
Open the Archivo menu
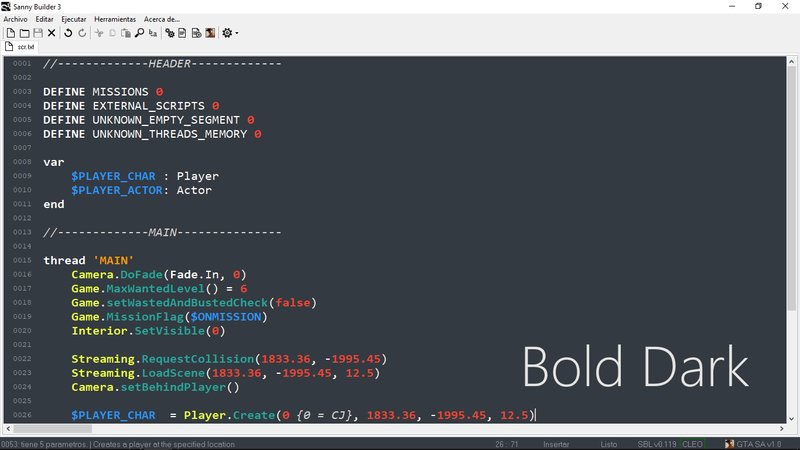(x=16, y=19)
